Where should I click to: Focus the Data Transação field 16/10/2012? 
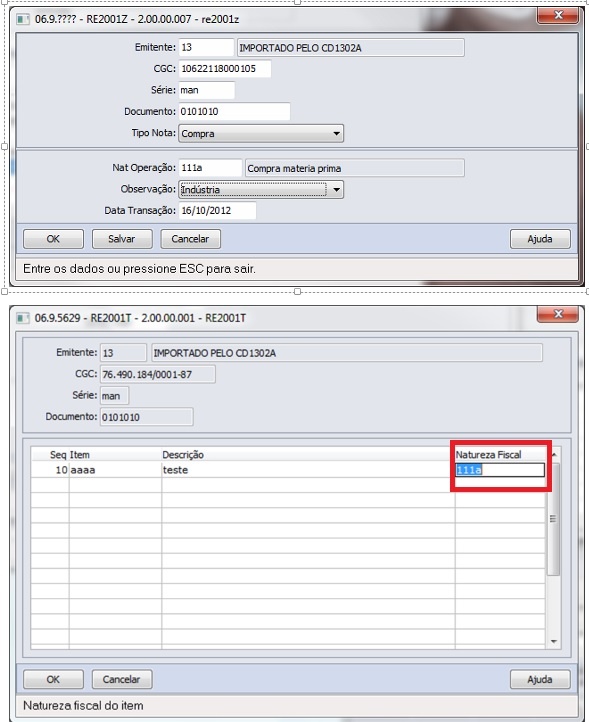(x=217, y=211)
